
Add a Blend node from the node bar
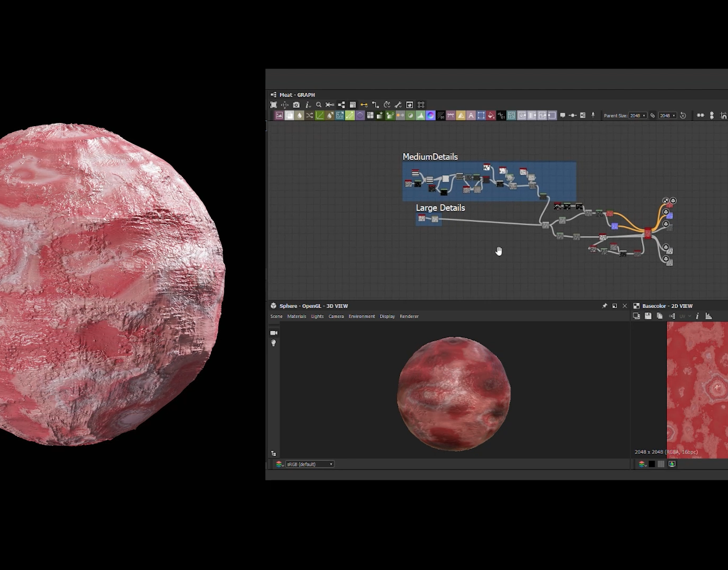coord(289,115)
